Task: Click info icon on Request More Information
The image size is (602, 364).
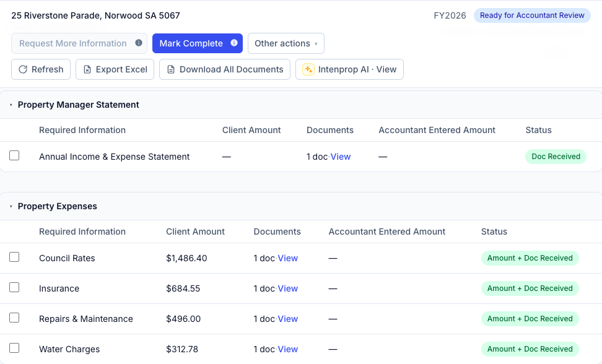Action: pos(139,43)
